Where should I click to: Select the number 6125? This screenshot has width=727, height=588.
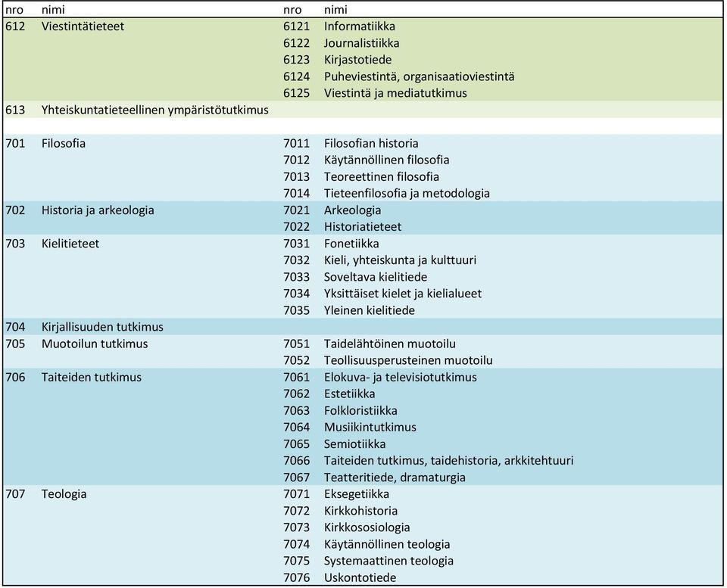click(x=296, y=93)
